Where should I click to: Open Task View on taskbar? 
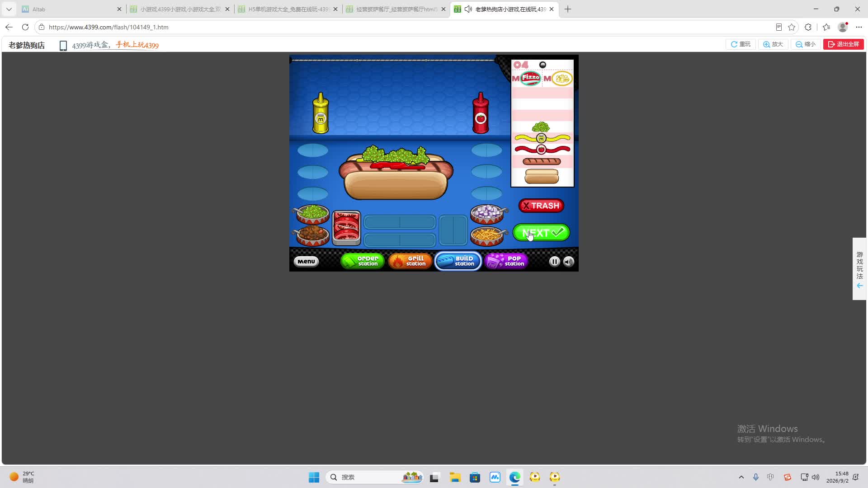click(434, 477)
